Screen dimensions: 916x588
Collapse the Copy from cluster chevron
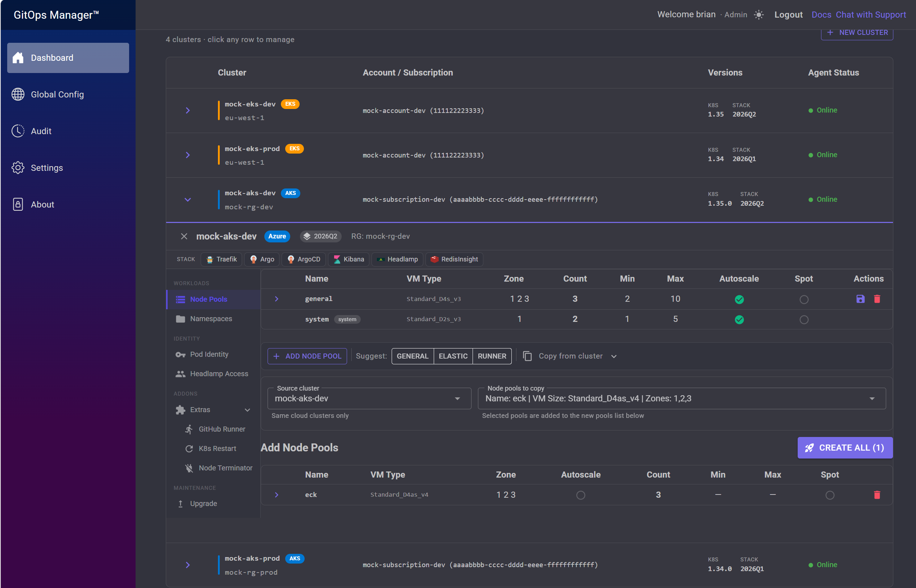tap(614, 356)
